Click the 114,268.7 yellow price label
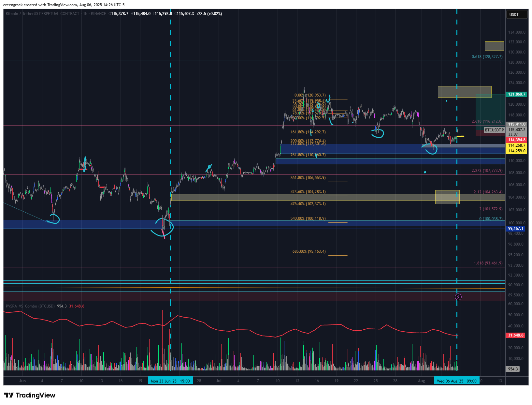The height and width of the screenshot is (405, 532). coord(516,145)
